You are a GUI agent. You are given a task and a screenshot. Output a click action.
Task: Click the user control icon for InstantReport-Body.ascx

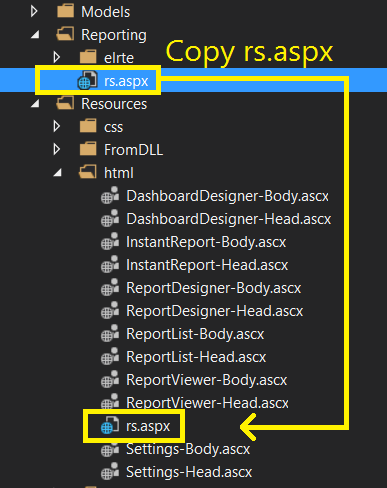click(x=110, y=241)
